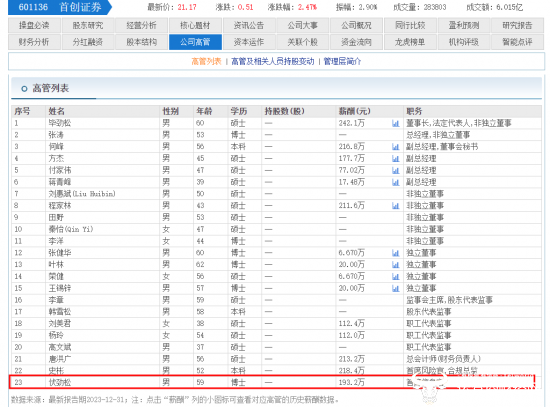
Task: Open the 资本运作 tab
Action: (249, 42)
